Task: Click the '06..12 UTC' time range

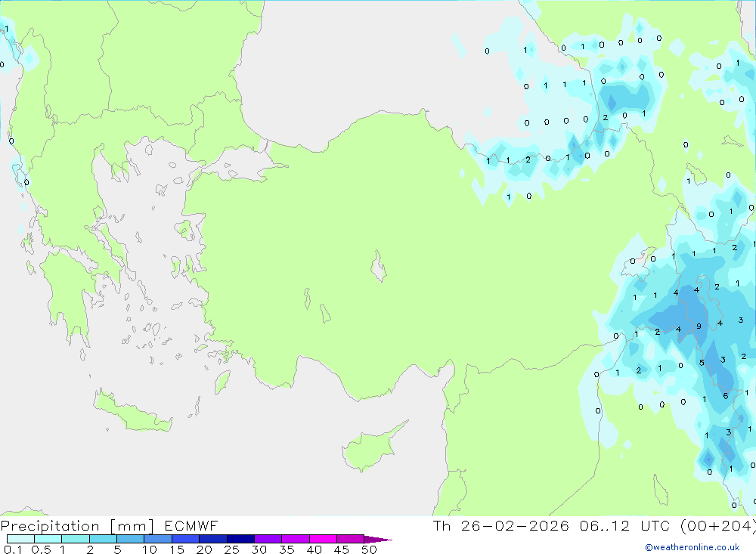Action: point(625,525)
